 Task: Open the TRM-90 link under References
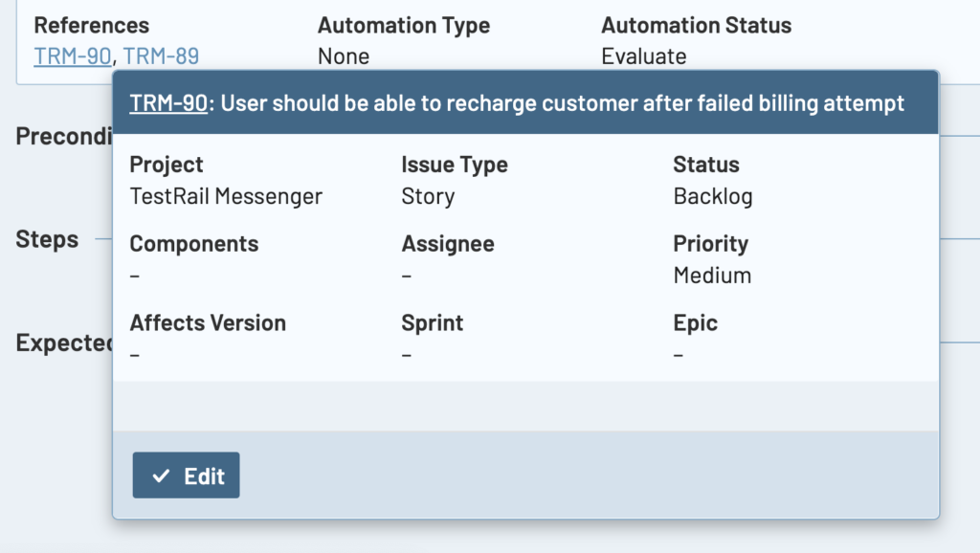(72, 56)
